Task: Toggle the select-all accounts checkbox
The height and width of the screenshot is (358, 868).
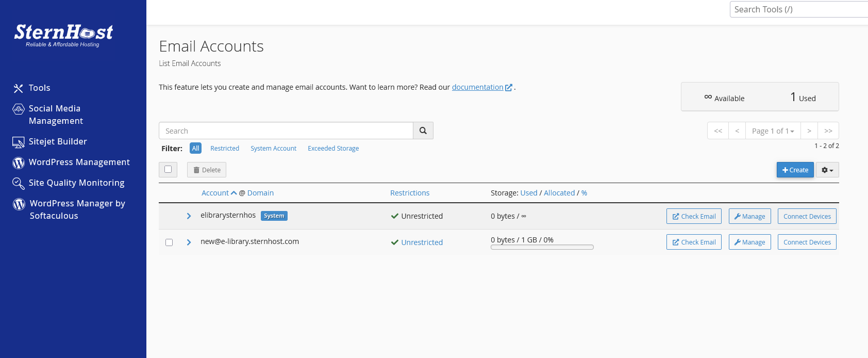Action: click(x=168, y=170)
